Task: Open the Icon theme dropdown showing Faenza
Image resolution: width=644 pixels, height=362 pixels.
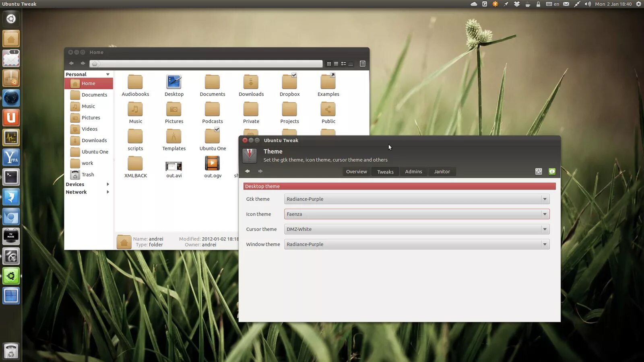Action: pyautogui.click(x=417, y=214)
